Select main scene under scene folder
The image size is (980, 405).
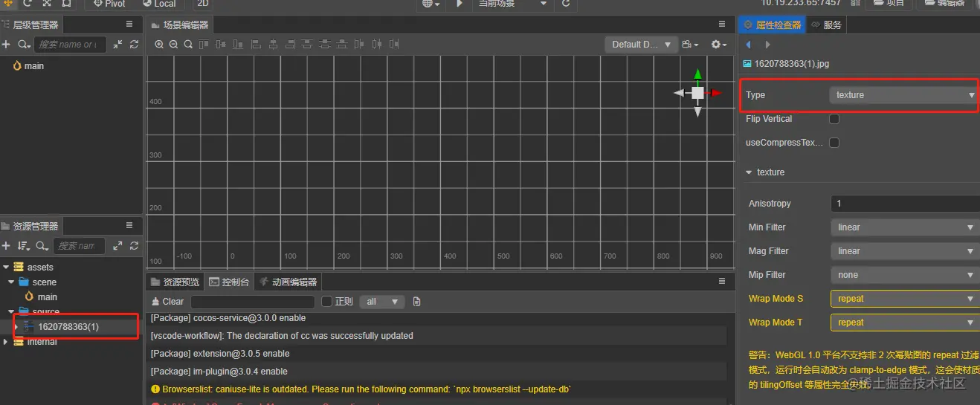[x=48, y=297]
